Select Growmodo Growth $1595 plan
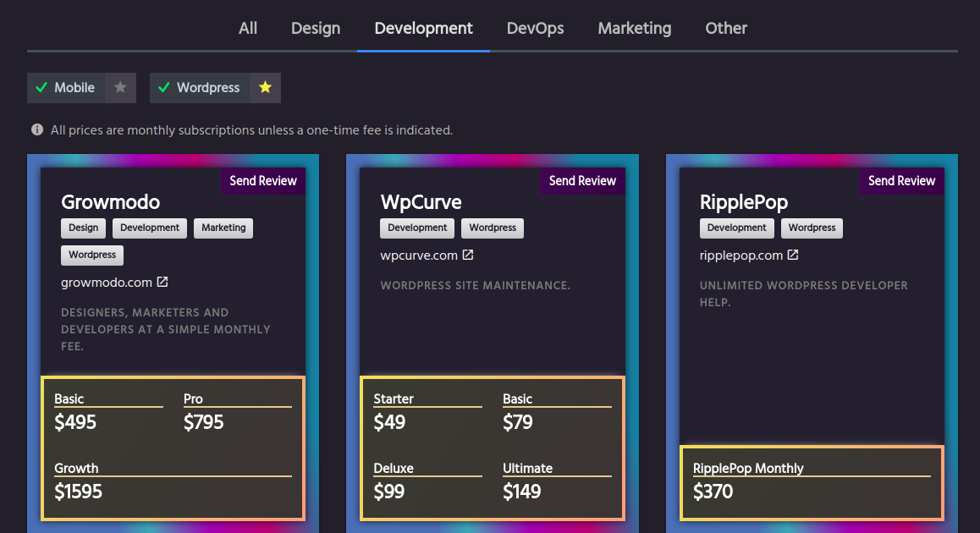Image resolution: width=980 pixels, height=533 pixels. (x=173, y=481)
